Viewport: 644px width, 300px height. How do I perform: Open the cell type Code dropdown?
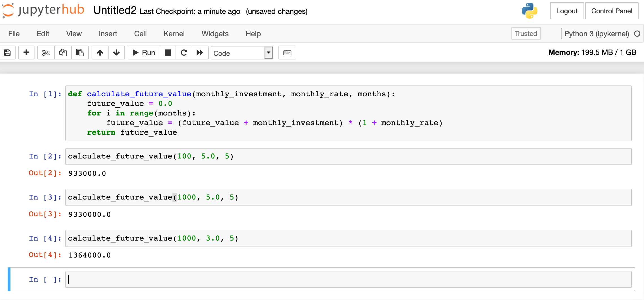click(242, 53)
